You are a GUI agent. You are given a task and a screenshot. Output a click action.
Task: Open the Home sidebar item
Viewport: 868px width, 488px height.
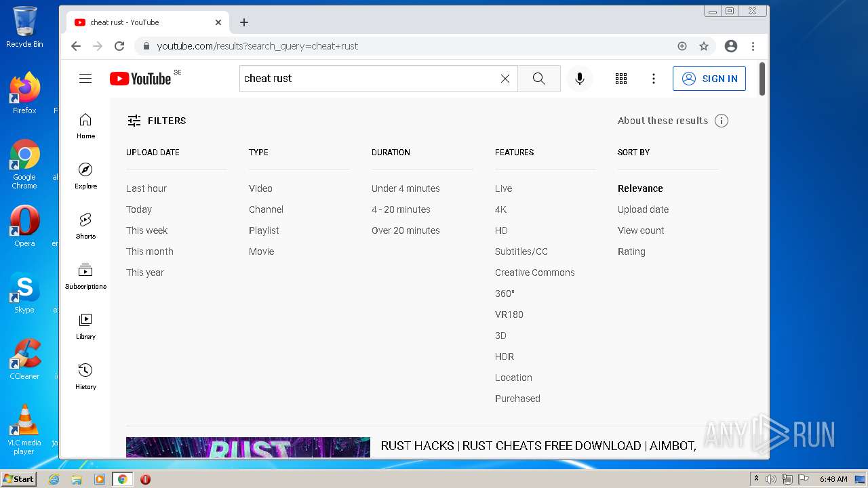click(x=85, y=126)
